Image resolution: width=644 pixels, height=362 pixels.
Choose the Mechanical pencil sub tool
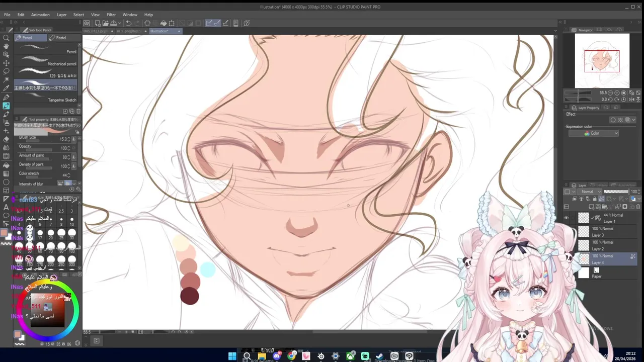point(46,61)
